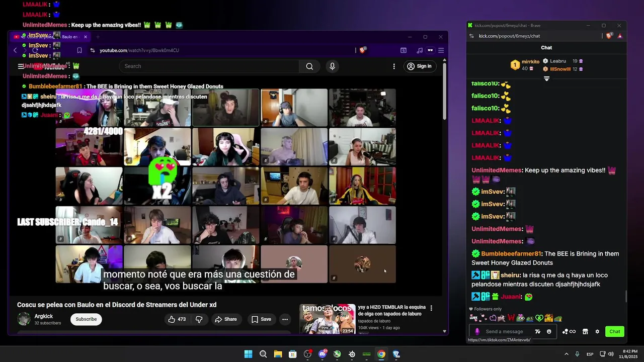Click the YouTube search magnifier button
This screenshot has width=644, height=362.
309,66
